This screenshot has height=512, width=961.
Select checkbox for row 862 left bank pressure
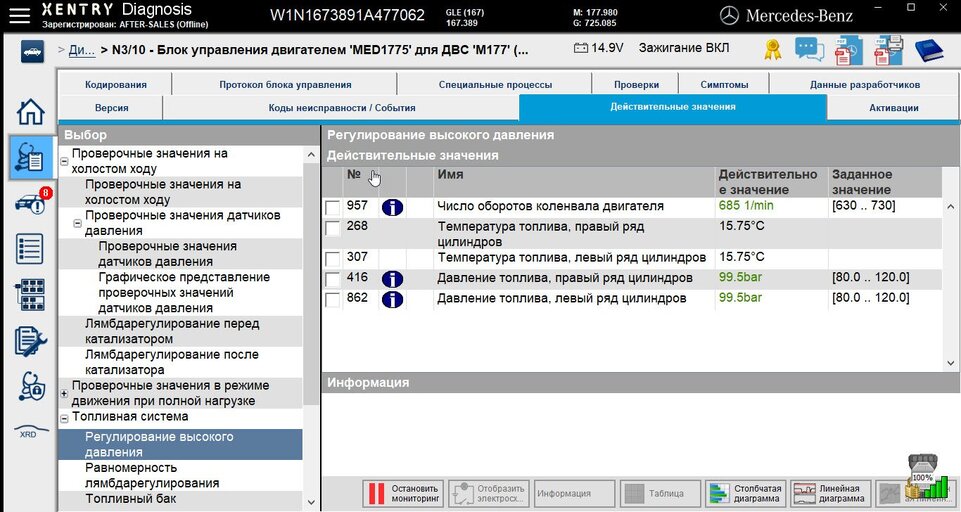[333, 300]
